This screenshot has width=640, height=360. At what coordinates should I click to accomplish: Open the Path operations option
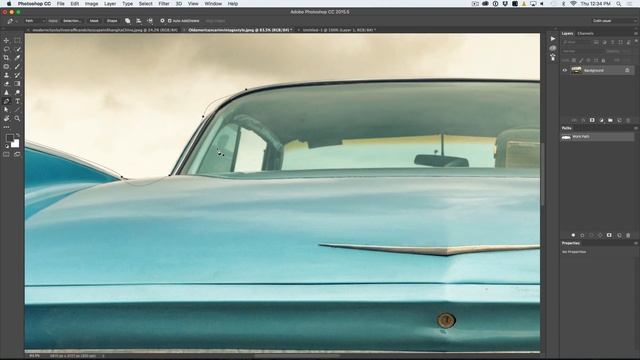coord(127,21)
